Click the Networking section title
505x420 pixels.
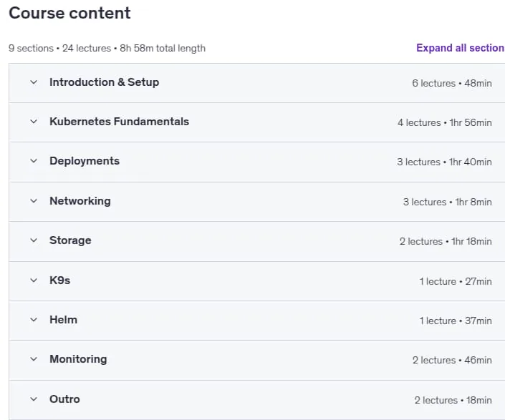pyautogui.click(x=80, y=201)
